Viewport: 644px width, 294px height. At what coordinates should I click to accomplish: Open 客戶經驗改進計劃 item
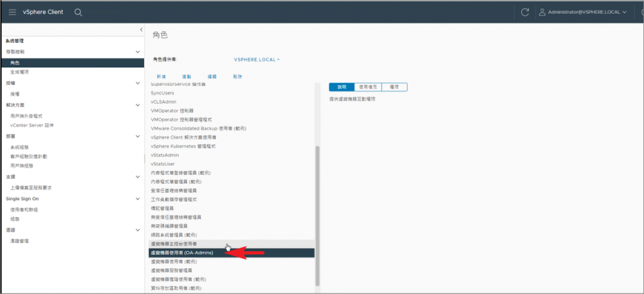(29, 156)
